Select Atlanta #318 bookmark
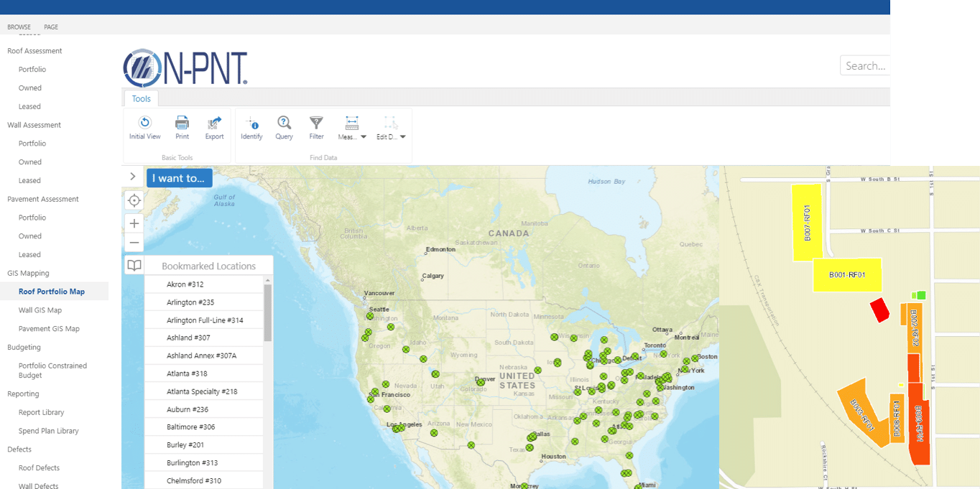Image resolution: width=980 pixels, height=489 pixels. click(x=187, y=373)
